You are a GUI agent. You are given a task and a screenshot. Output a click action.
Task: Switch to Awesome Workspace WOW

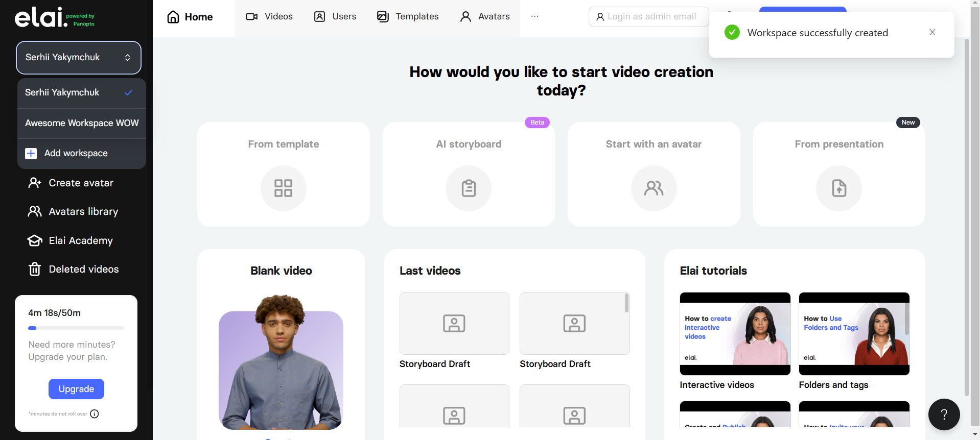(x=82, y=123)
